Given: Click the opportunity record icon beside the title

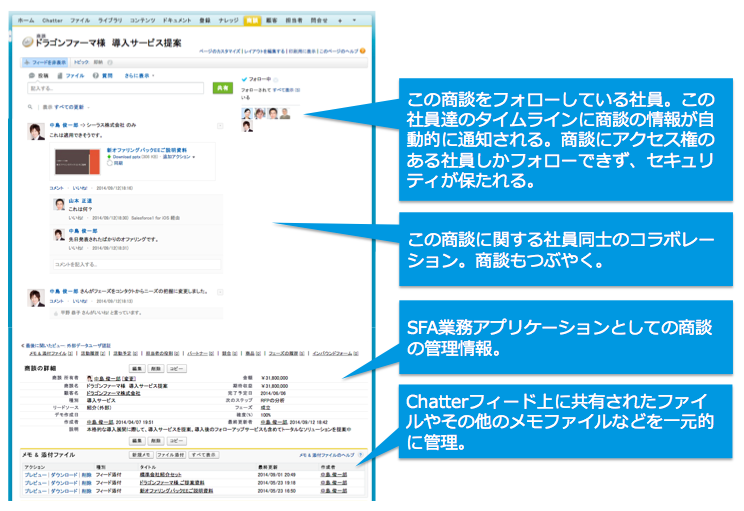Looking at the screenshot, I should click(x=27, y=42).
